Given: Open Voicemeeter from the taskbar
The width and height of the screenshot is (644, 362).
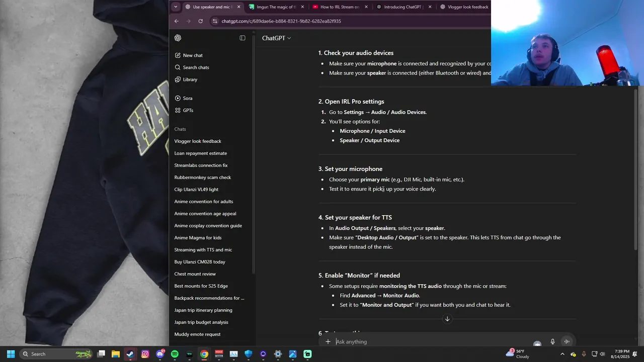Looking at the screenshot, I should (x=219, y=354).
